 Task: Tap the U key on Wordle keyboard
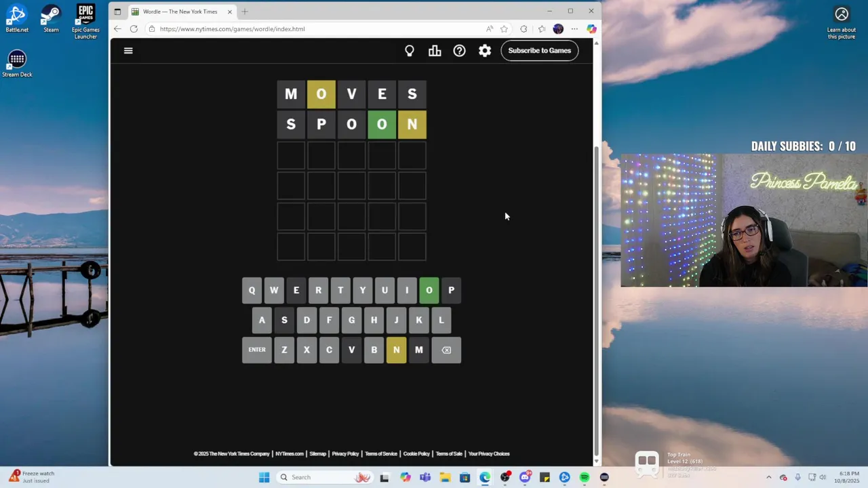click(384, 290)
